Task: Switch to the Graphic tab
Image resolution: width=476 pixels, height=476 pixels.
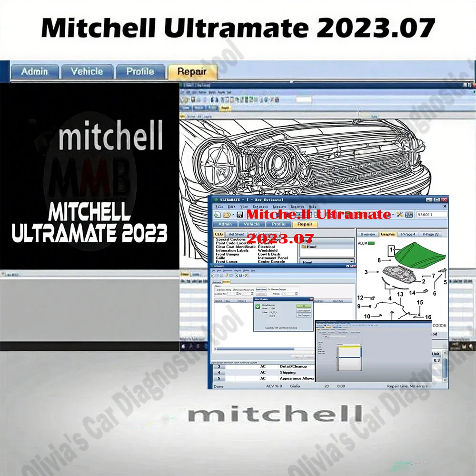Action: pyautogui.click(x=387, y=235)
